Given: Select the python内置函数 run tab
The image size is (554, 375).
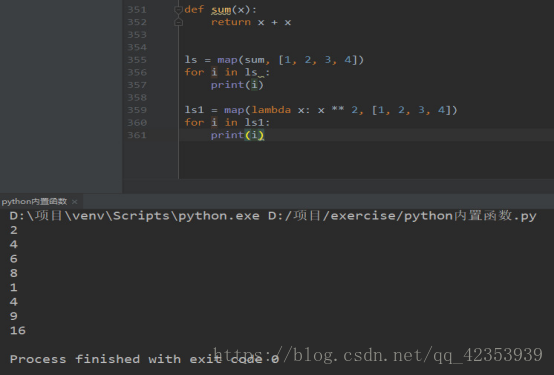Looking at the screenshot, I should [x=34, y=201].
